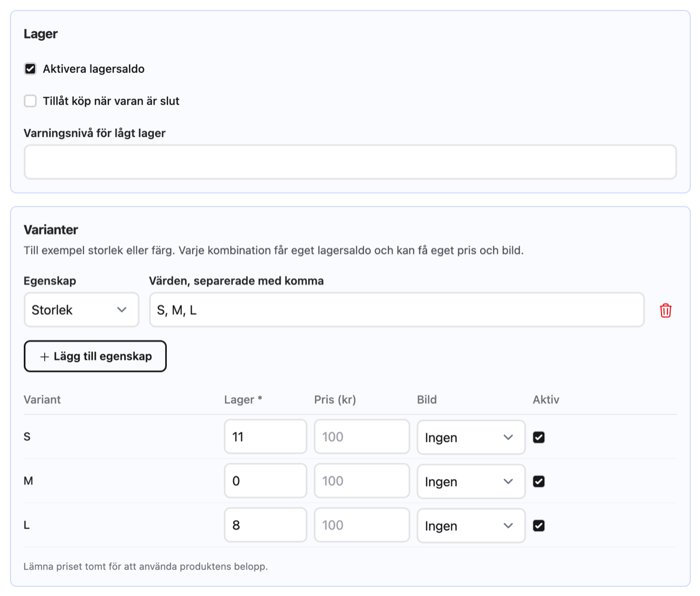Click the L variant name in table
Image resolution: width=700 pixels, height=596 pixels.
point(26,525)
